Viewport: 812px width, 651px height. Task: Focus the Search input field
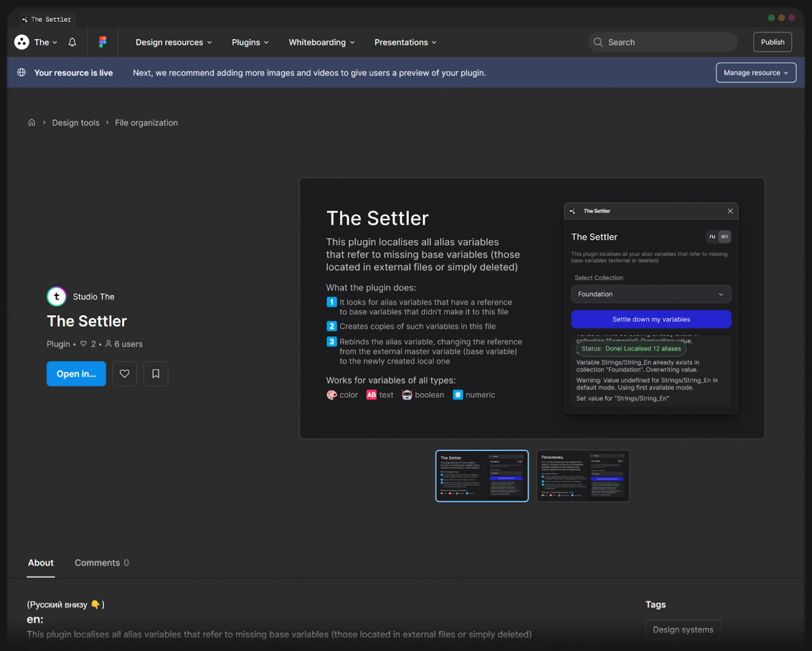coord(663,42)
